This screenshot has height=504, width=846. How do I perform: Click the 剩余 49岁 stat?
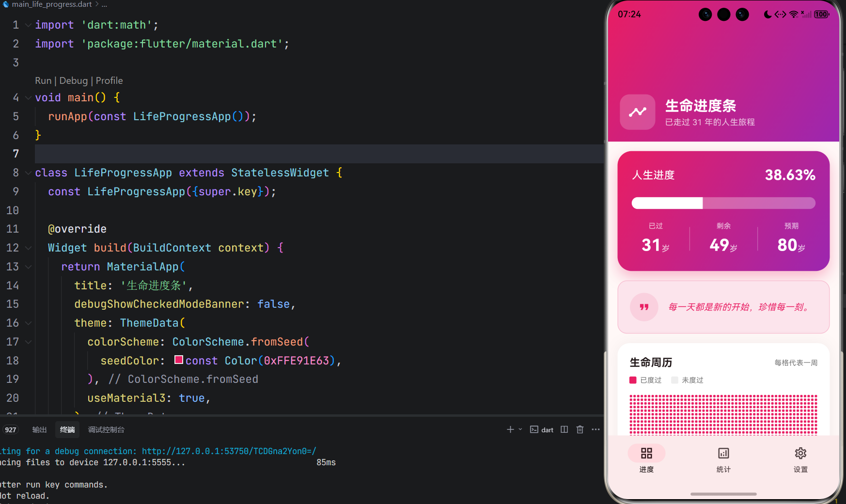coord(723,238)
